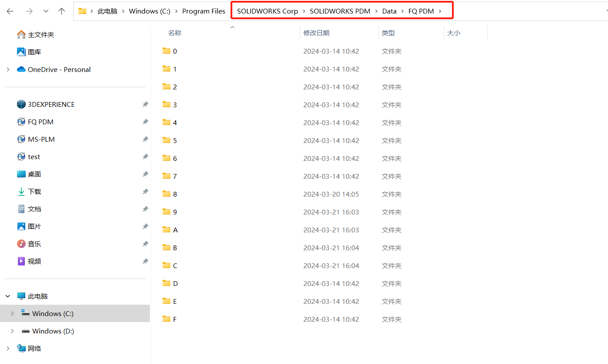Select Windows (C:) in the address breadcrumb
The width and height of the screenshot is (608, 364).
149,11
